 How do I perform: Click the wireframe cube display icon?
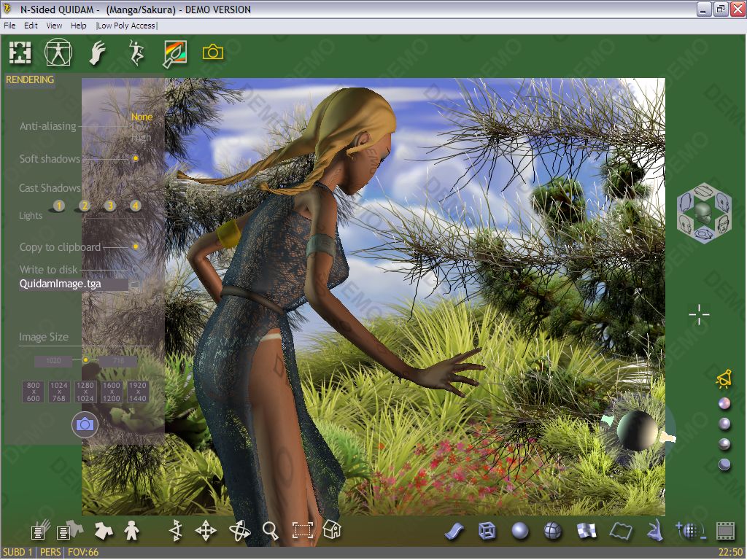tap(487, 532)
